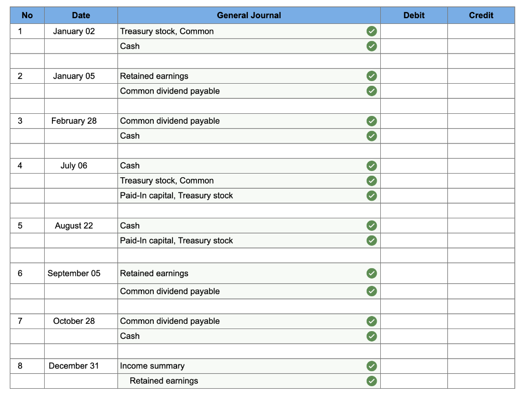
Task: Select the July 06 date cell
Action: click(x=81, y=166)
